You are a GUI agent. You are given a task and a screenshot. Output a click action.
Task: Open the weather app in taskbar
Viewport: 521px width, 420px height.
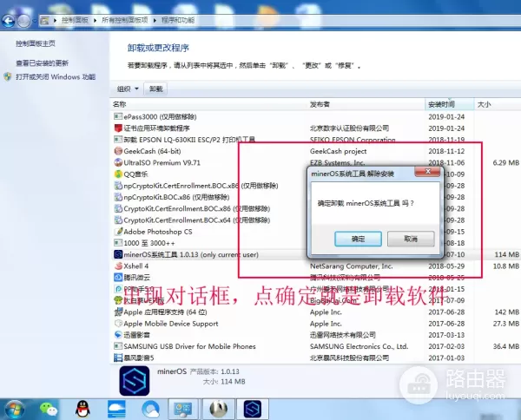tap(116, 409)
